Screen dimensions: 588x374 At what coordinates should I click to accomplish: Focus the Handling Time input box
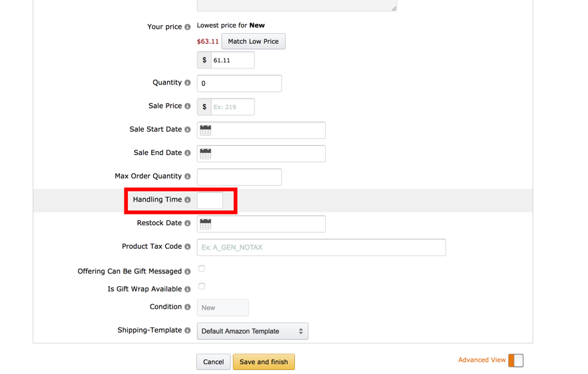tap(210, 200)
